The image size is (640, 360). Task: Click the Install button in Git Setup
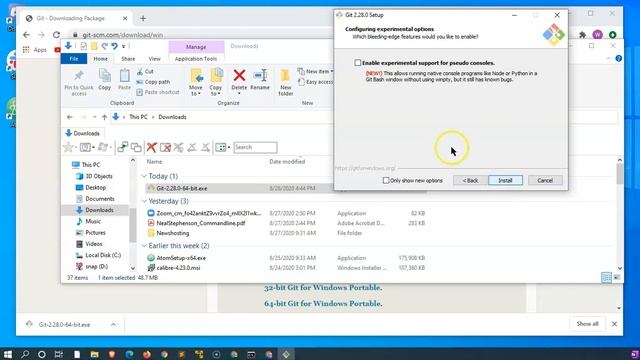505,180
